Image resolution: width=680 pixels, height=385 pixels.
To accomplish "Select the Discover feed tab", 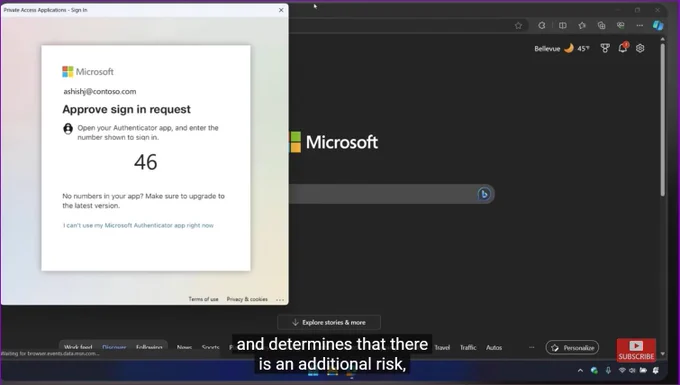I will [x=114, y=347].
